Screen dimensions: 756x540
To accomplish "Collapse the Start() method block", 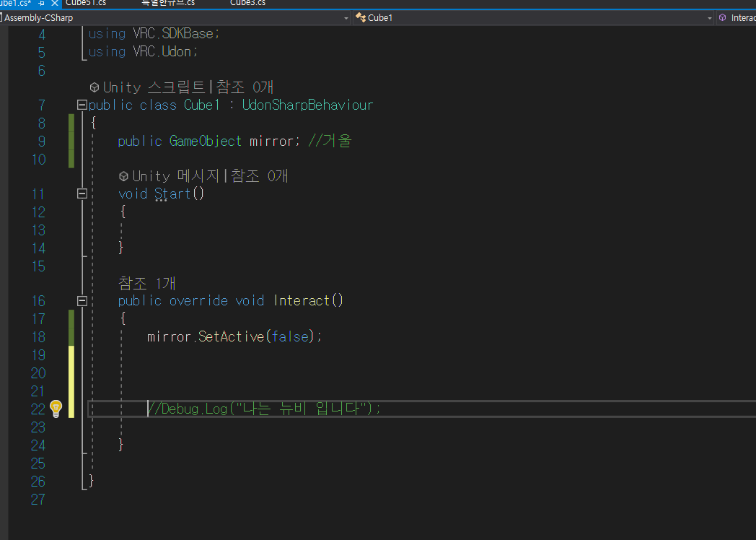I will [82, 193].
